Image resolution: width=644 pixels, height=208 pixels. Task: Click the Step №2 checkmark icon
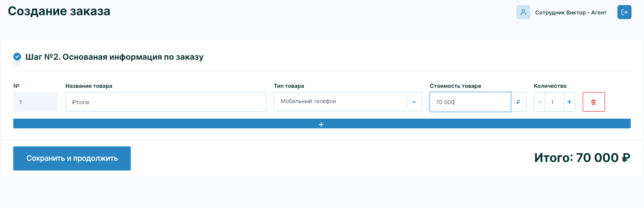coord(17,57)
